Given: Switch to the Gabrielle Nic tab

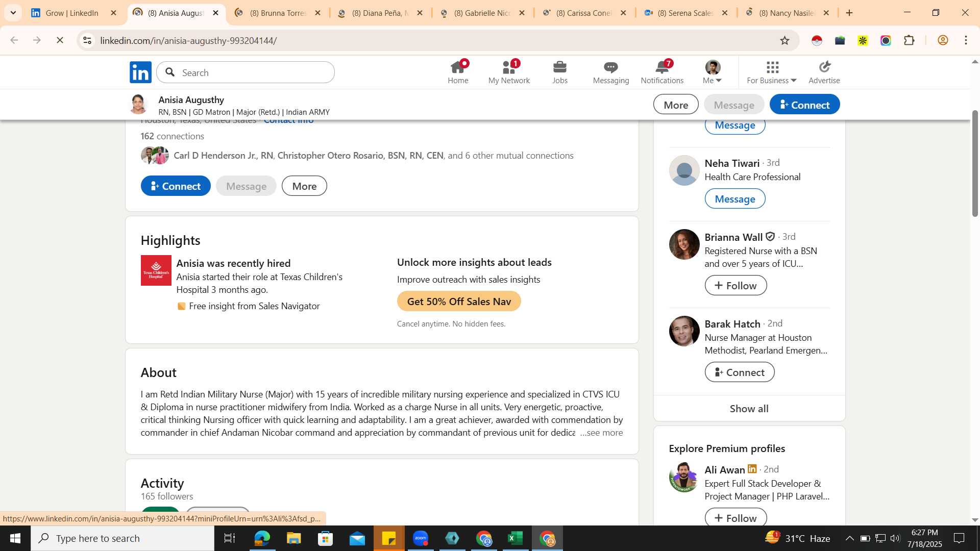Looking at the screenshot, I should (x=482, y=13).
